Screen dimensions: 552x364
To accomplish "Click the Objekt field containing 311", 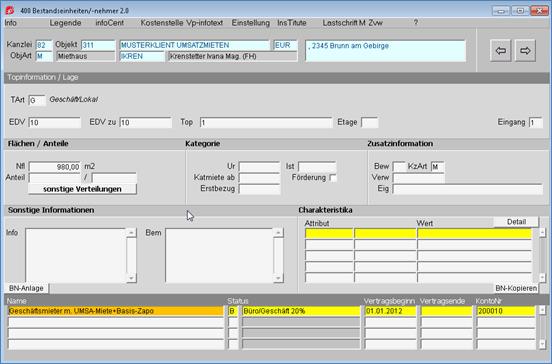I will 98,45.
